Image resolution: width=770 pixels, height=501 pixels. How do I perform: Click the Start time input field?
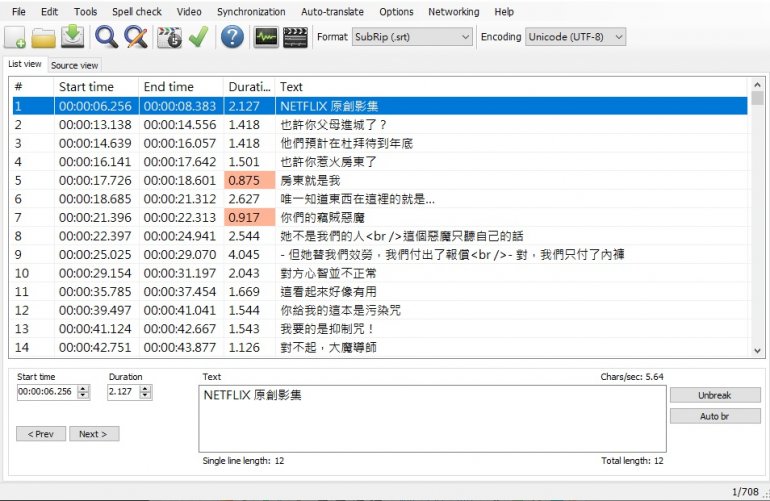[47, 392]
